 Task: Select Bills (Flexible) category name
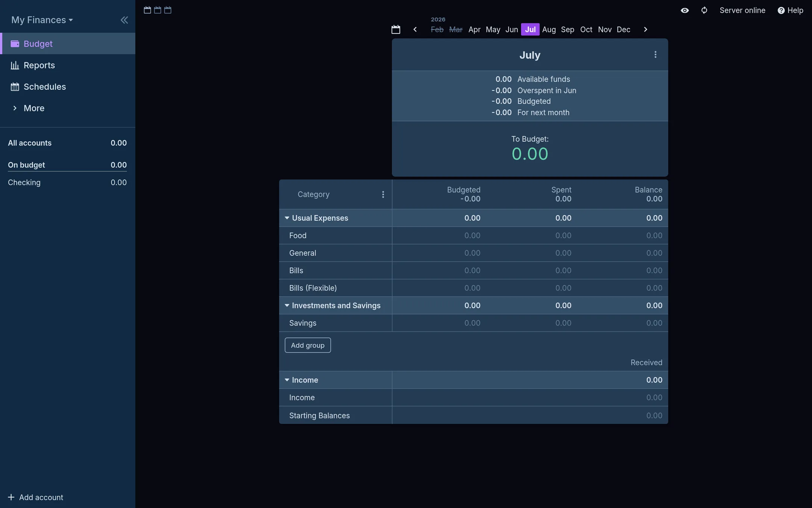coord(313,288)
